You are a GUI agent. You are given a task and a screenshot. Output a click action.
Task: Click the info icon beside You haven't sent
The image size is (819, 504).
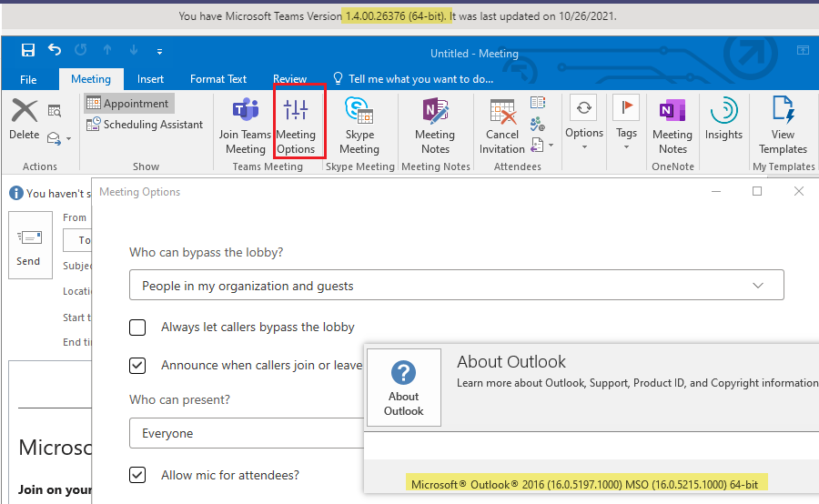(16, 193)
